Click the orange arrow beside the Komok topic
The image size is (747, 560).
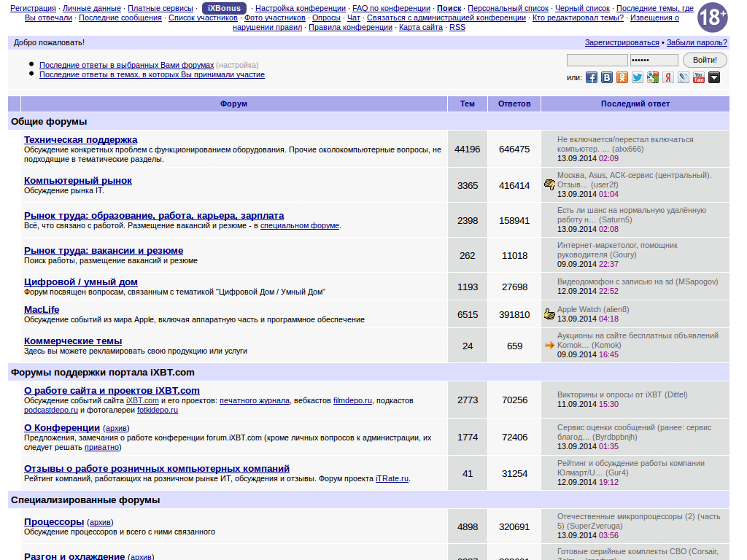coord(549,344)
